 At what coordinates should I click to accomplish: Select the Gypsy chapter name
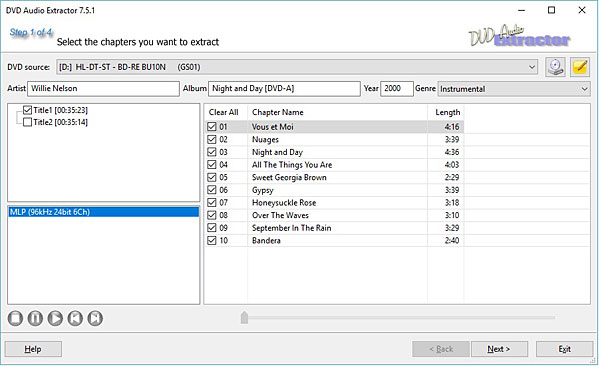262,190
